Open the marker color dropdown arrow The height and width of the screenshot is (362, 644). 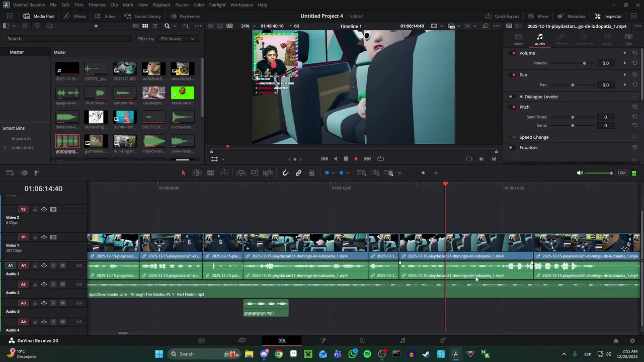click(x=347, y=173)
